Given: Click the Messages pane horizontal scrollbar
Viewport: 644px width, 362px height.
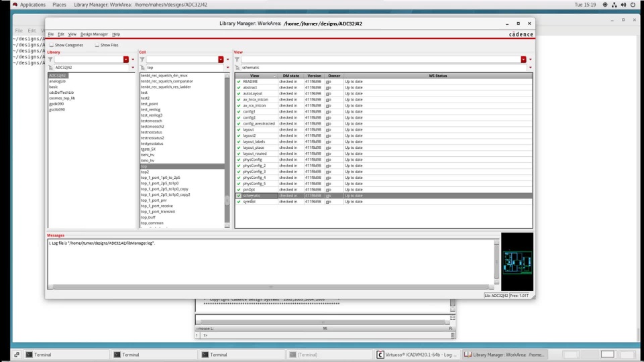Looking at the screenshot, I should [x=271, y=287].
